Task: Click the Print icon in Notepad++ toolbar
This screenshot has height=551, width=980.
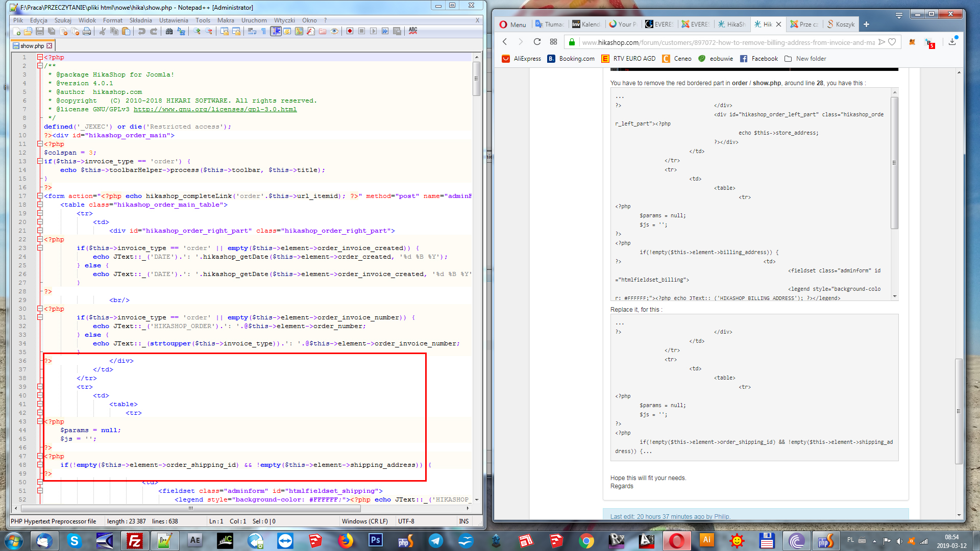Action: tap(87, 31)
